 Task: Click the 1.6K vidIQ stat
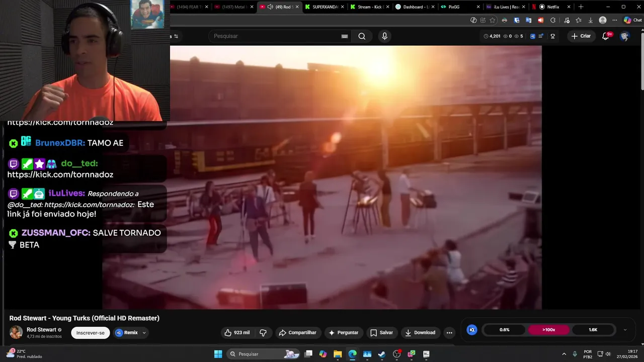coord(593,330)
